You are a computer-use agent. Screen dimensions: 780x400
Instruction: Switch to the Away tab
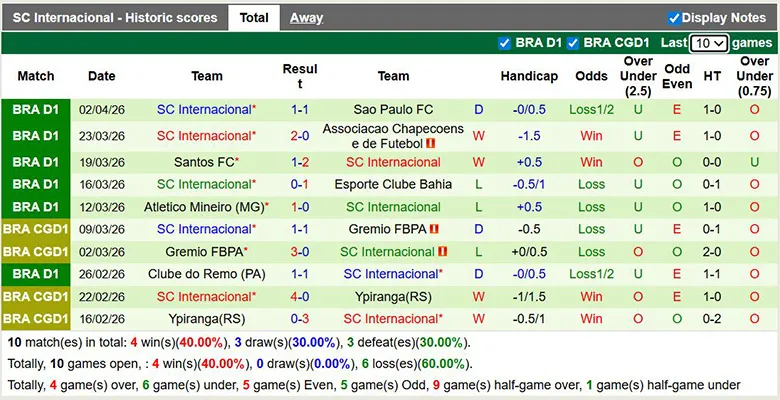pyautogui.click(x=306, y=18)
